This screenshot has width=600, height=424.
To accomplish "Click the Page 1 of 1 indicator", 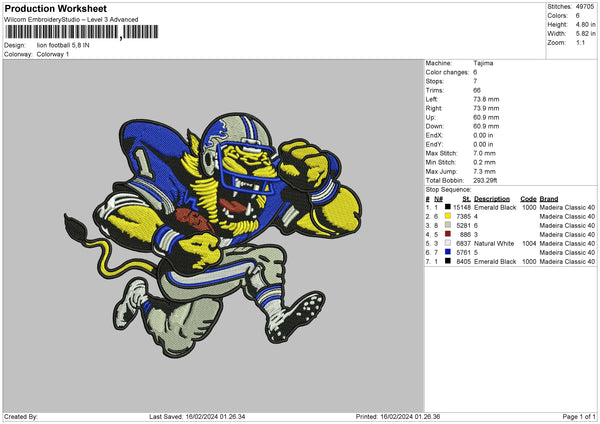I will point(579,417).
